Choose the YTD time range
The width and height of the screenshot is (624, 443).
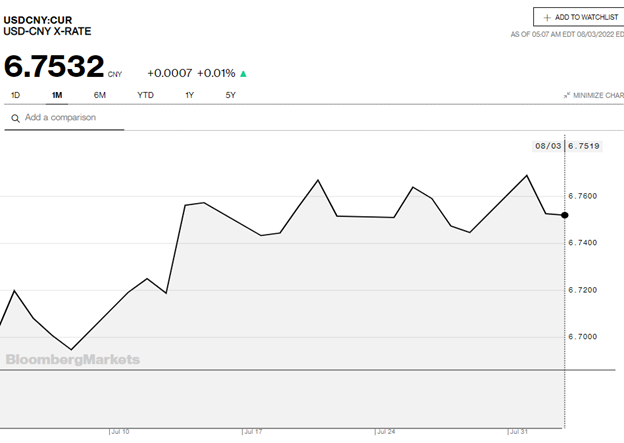[x=146, y=95]
